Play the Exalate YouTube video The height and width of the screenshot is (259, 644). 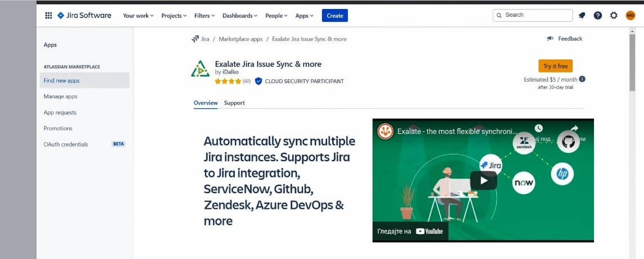tap(483, 180)
